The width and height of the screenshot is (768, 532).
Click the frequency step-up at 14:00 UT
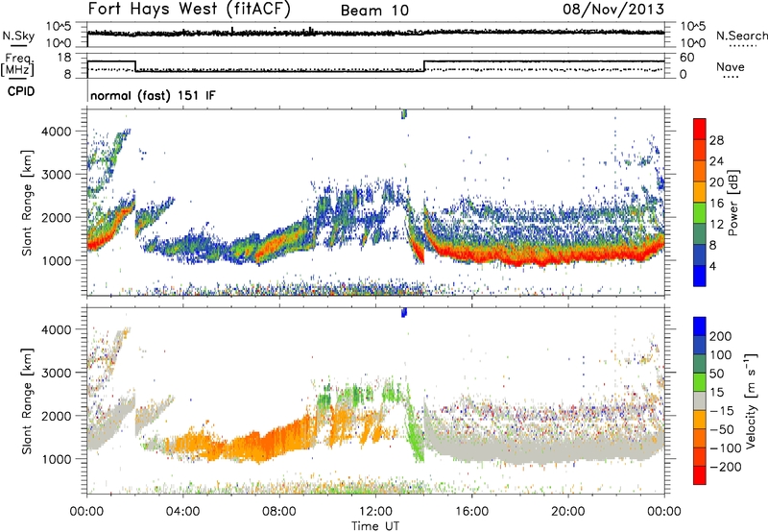click(x=424, y=66)
